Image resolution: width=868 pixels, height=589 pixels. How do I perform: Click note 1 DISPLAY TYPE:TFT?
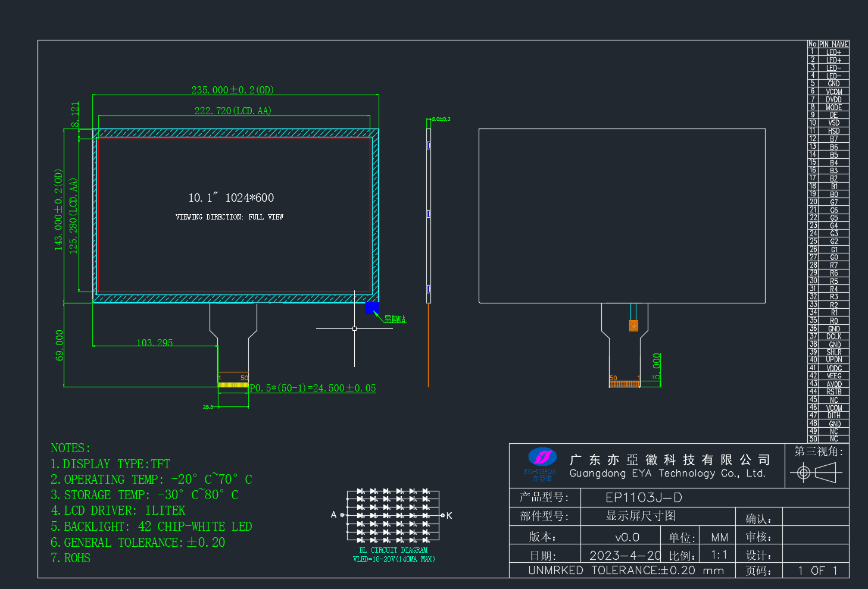click(110, 464)
